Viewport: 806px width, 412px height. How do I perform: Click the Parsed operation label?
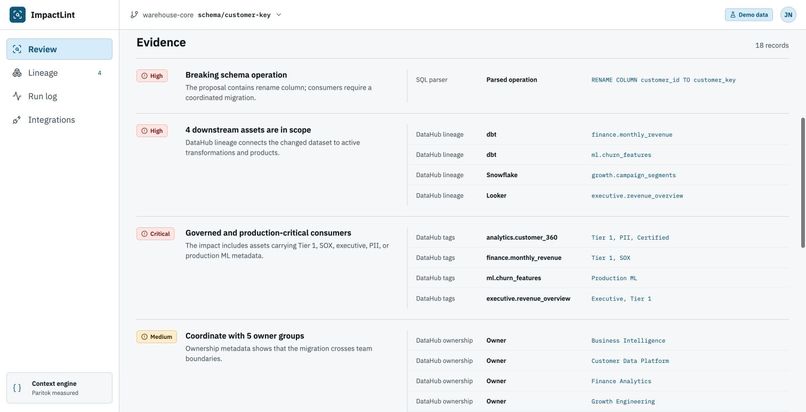[x=511, y=80]
